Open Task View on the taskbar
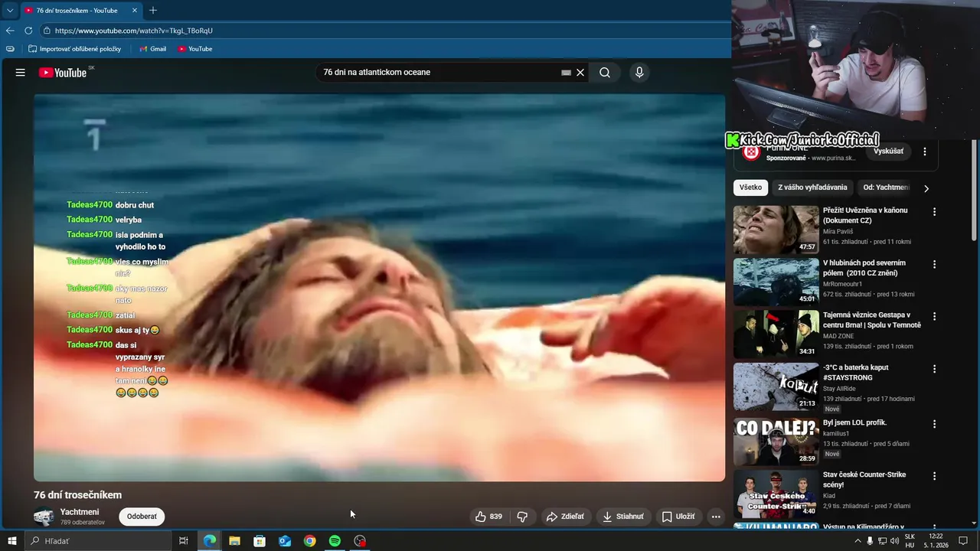Viewport: 980px width, 551px height. point(184,541)
